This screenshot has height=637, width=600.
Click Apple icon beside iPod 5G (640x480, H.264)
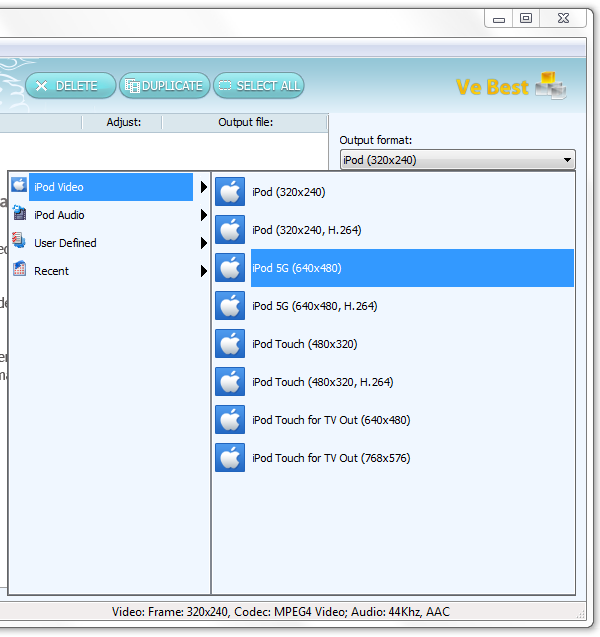point(230,306)
